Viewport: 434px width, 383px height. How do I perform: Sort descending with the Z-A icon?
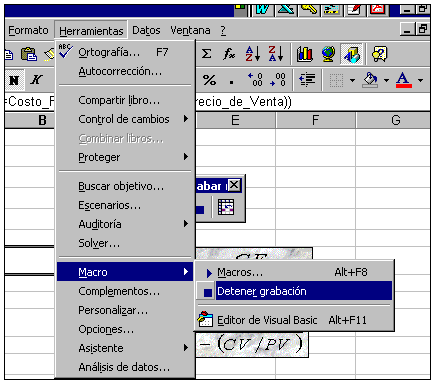pos(276,54)
